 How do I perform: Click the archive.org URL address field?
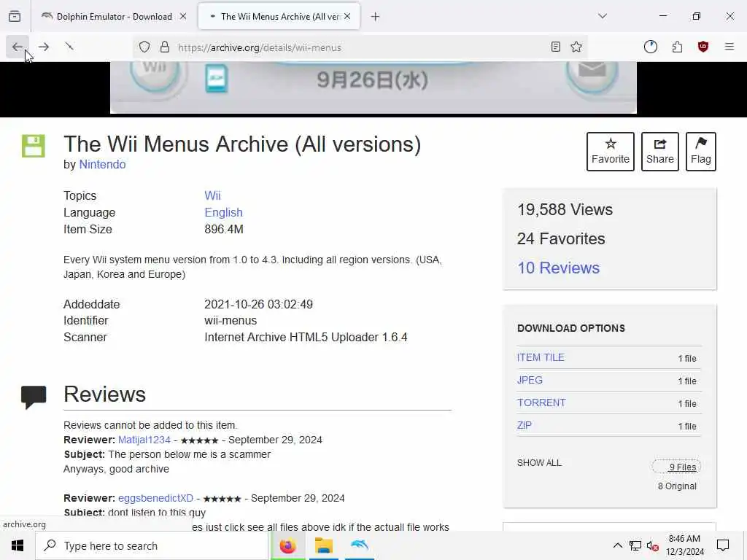(360, 47)
